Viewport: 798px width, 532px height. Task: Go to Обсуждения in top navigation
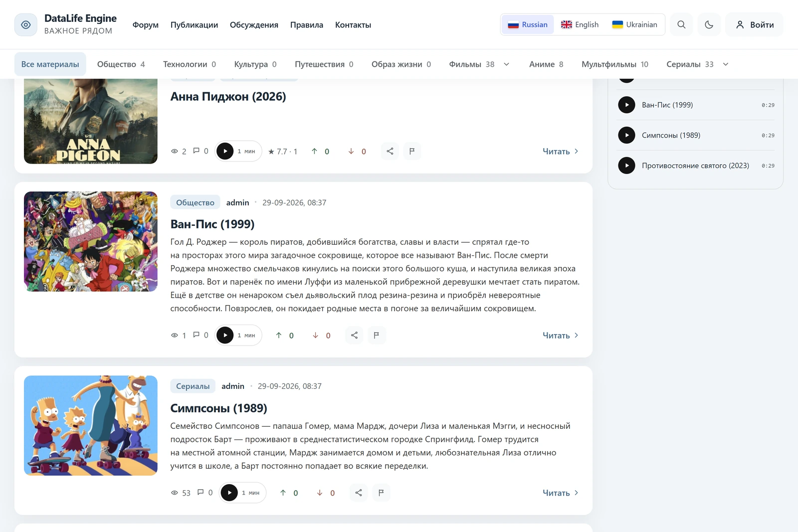pos(254,25)
